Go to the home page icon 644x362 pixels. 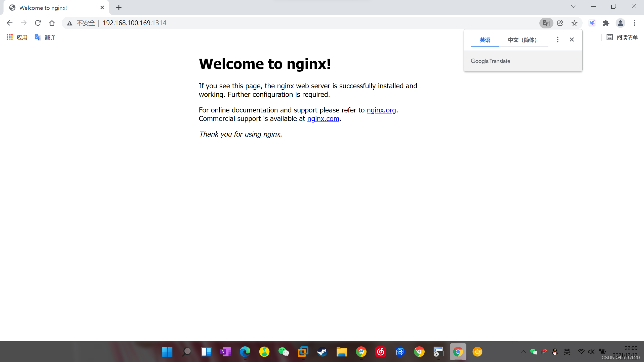pos(52,23)
